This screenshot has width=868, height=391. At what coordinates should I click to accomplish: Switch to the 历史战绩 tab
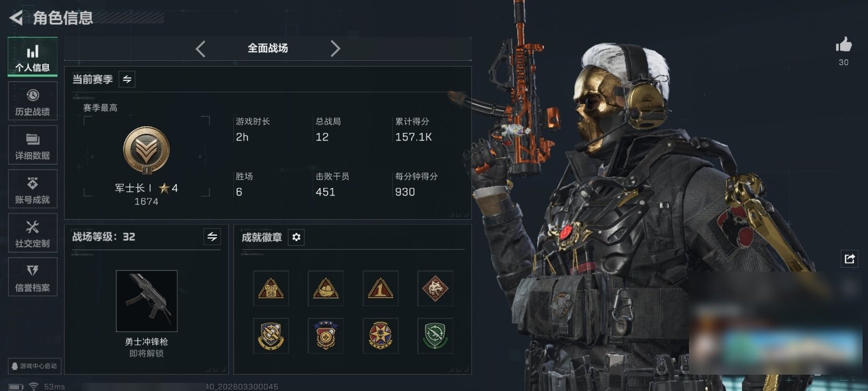tap(33, 101)
